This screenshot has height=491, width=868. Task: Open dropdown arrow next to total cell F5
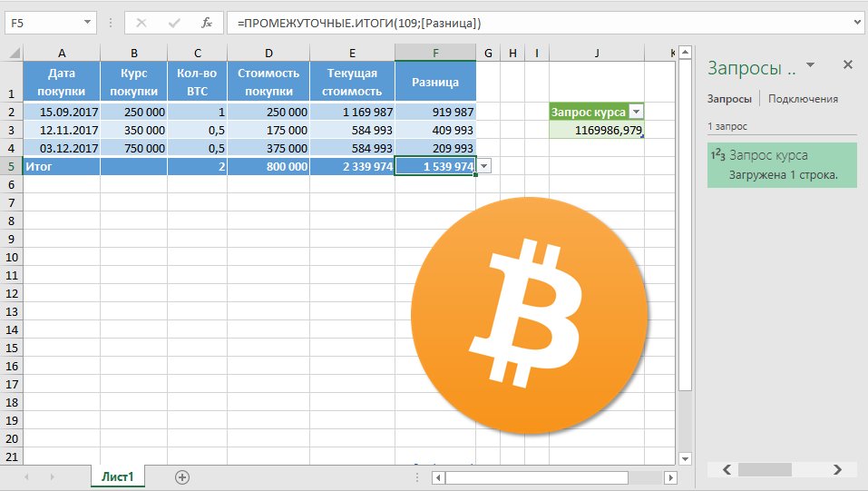click(484, 166)
